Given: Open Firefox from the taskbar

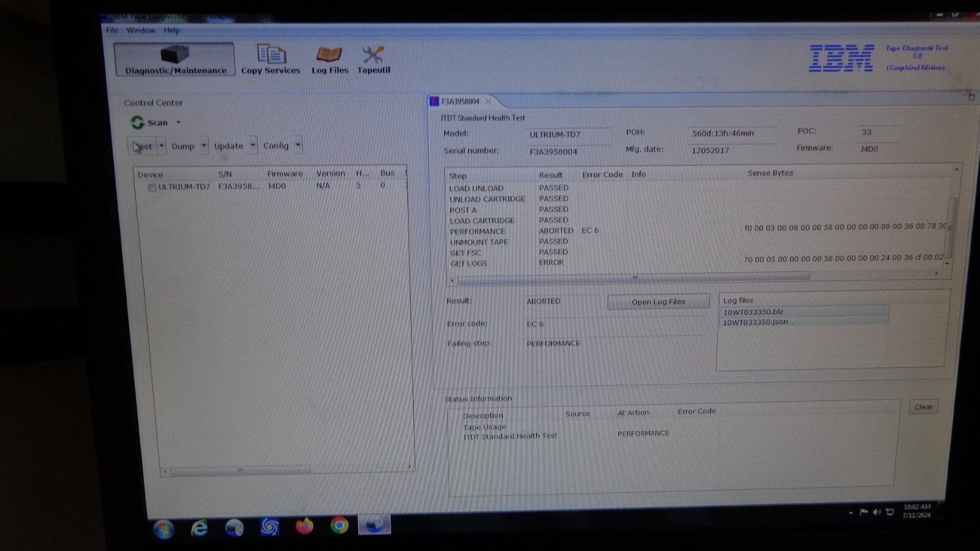Looking at the screenshot, I should coord(304,526).
